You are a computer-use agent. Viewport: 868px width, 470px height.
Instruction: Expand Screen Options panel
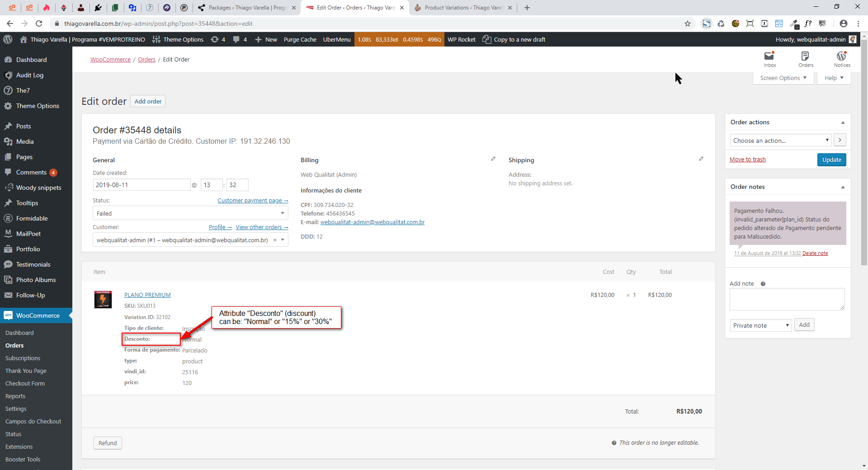pyautogui.click(x=783, y=78)
